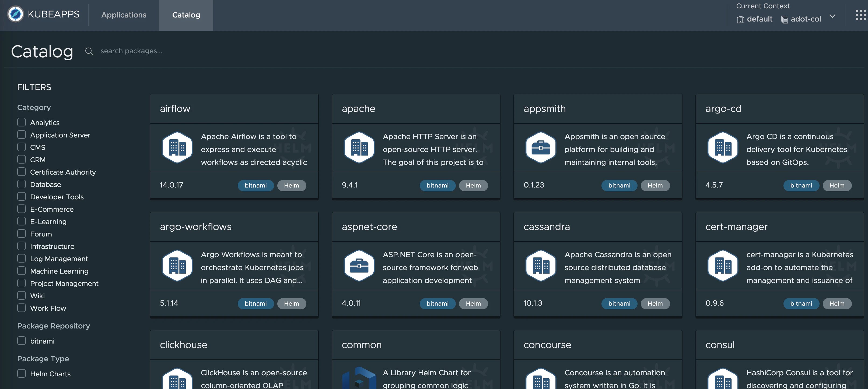Tick the Wiki category checkbox
The image size is (868, 389).
[x=22, y=295]
